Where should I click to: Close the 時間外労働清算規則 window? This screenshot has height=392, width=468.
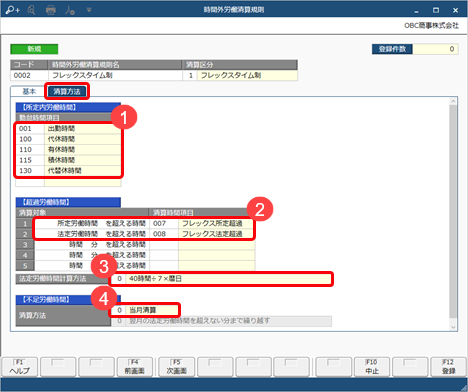(456, 10)
